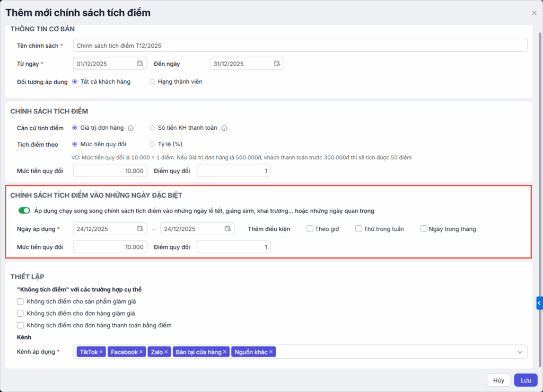Remove the TikTok channel tag
Screen dimensions: 543x392
[101, 352]
